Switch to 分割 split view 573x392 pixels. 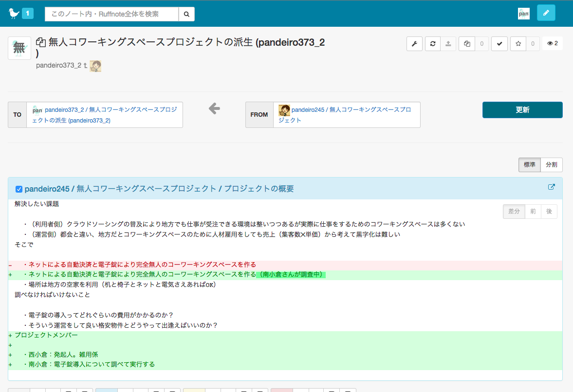tap(551, 165)
